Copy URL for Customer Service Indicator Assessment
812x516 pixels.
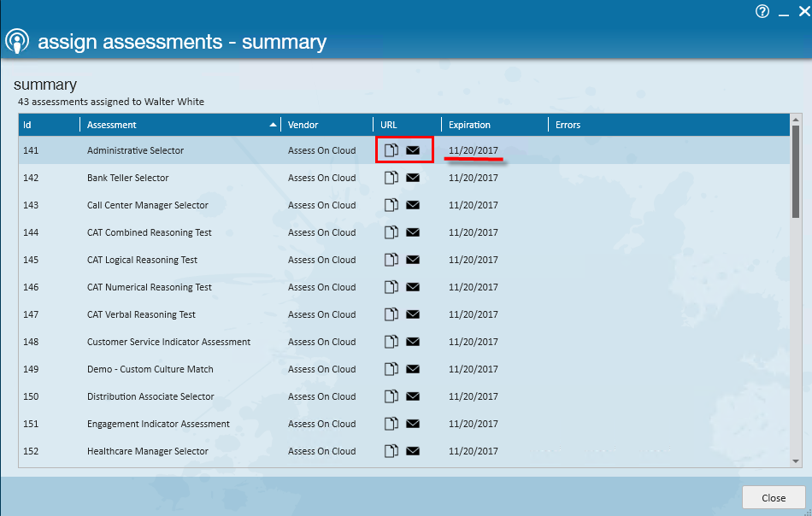click(x=391, y=342)
